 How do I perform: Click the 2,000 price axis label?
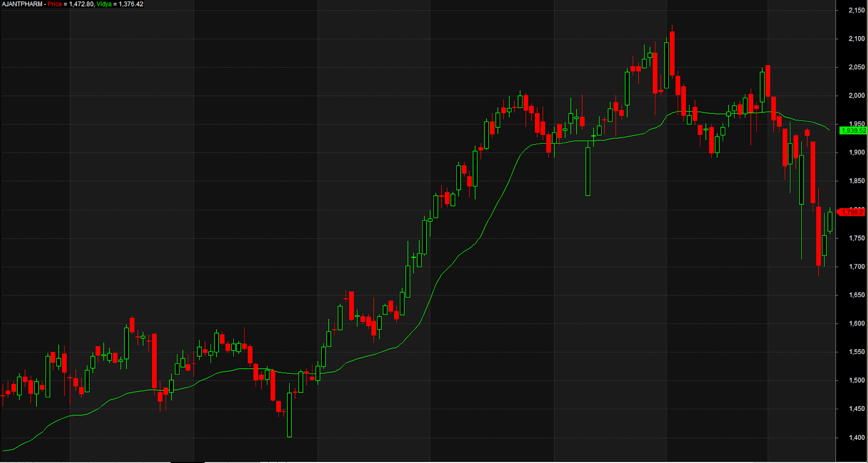[x=857, y=96]
